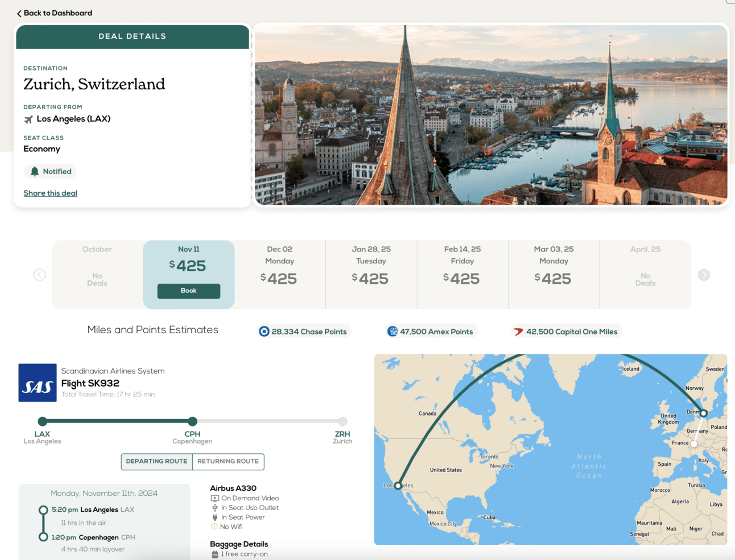Image resolution: width=735 pixels, height=560 pixels.
Task: Select the Dec 02 Monday fare
Action: click(280, 275)
